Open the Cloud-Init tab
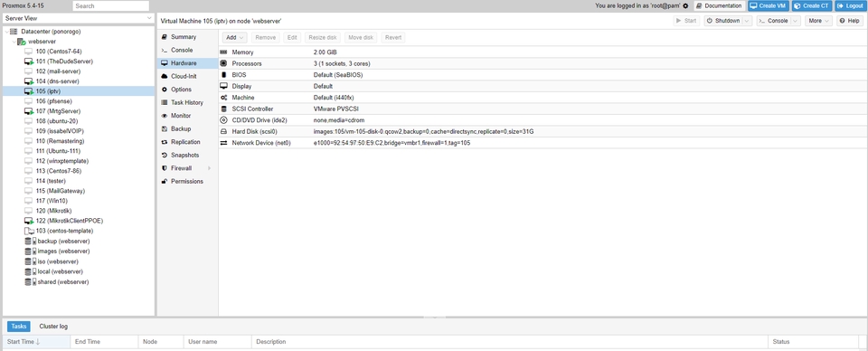This screenshot has width=868, height=351. [188, 76]
